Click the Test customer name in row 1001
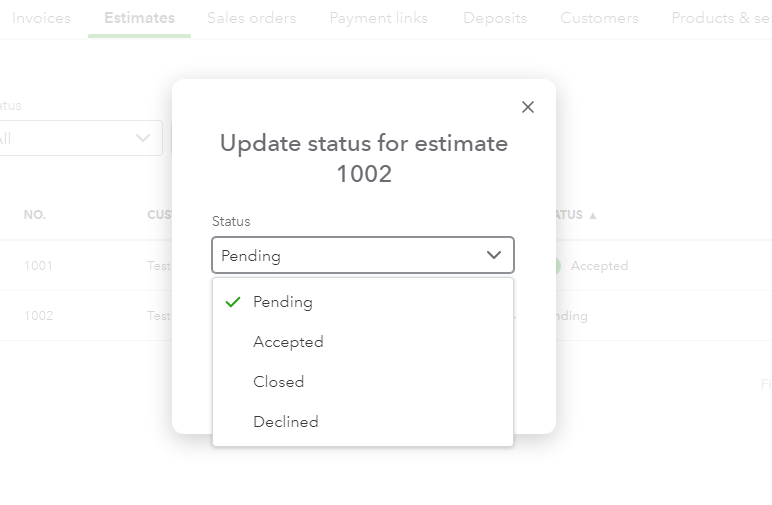 159,266
